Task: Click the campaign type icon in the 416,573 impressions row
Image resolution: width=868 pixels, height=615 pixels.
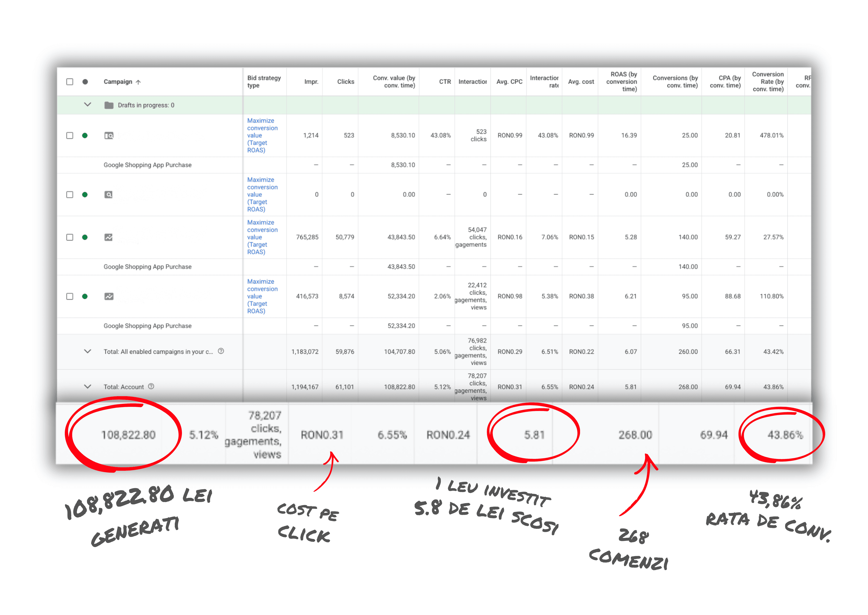Action: tap(109, 297)
